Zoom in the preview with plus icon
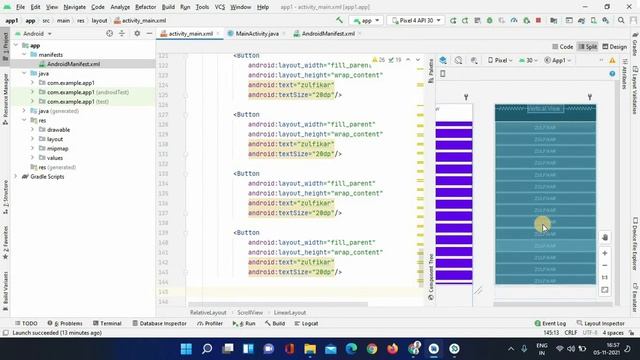 [605, 253]
